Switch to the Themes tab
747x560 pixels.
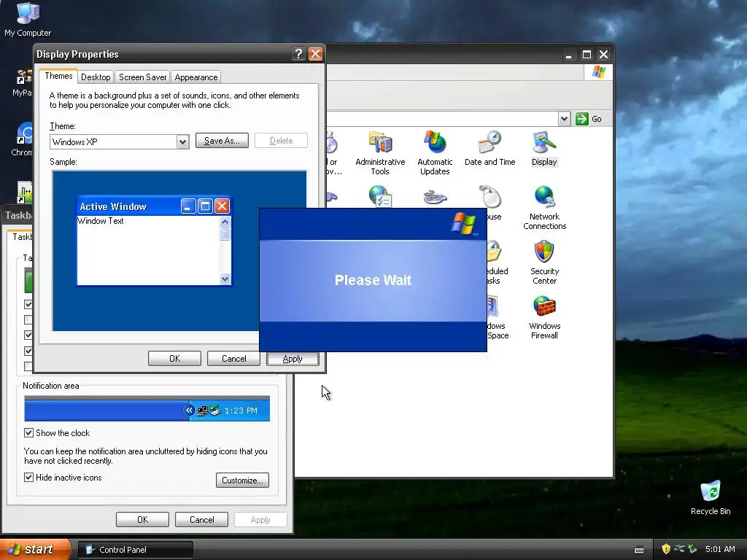58,76
